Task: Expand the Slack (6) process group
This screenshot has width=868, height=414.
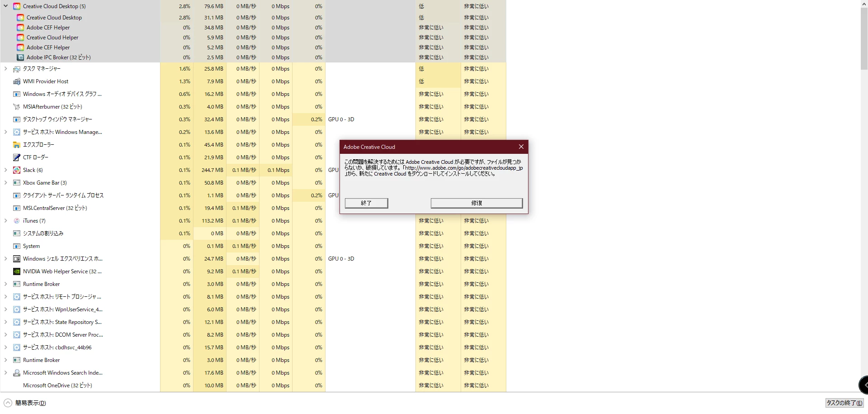Action: click(x=5, y=170)
